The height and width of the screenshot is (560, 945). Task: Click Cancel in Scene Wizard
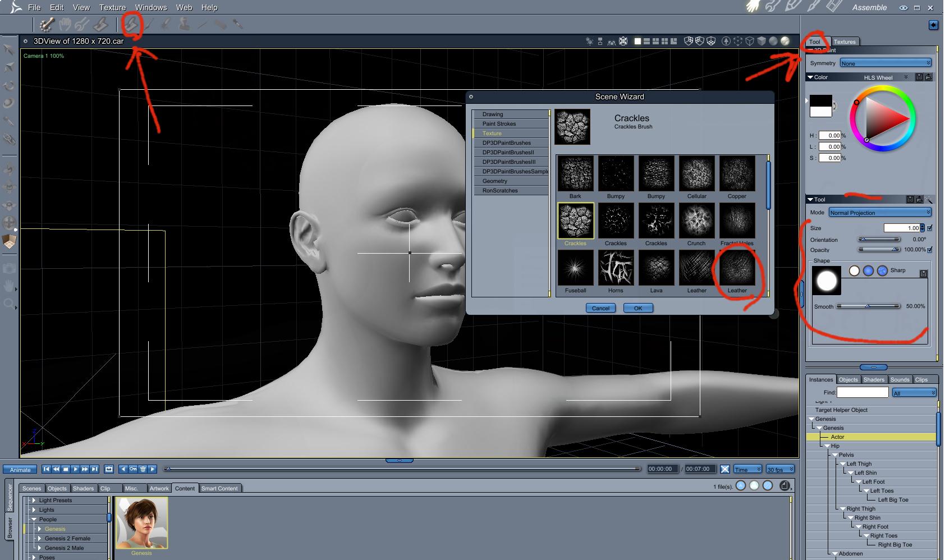(x=600, y=308)
